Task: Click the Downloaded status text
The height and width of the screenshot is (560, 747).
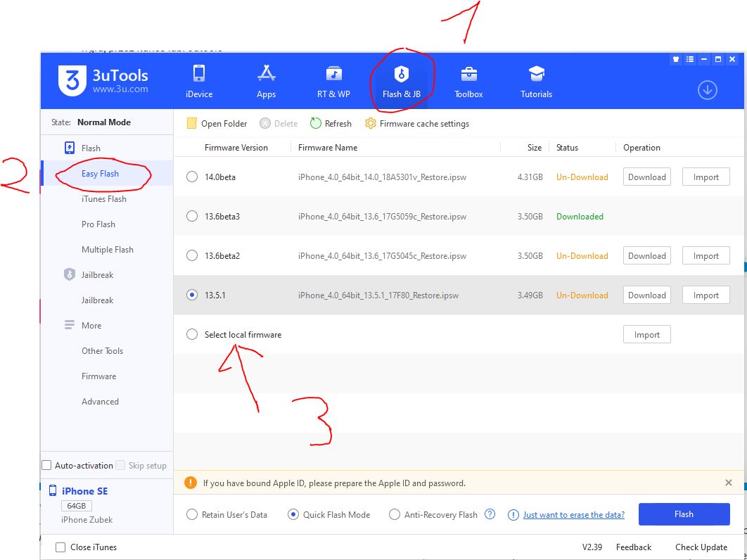Action: point(580,217)
